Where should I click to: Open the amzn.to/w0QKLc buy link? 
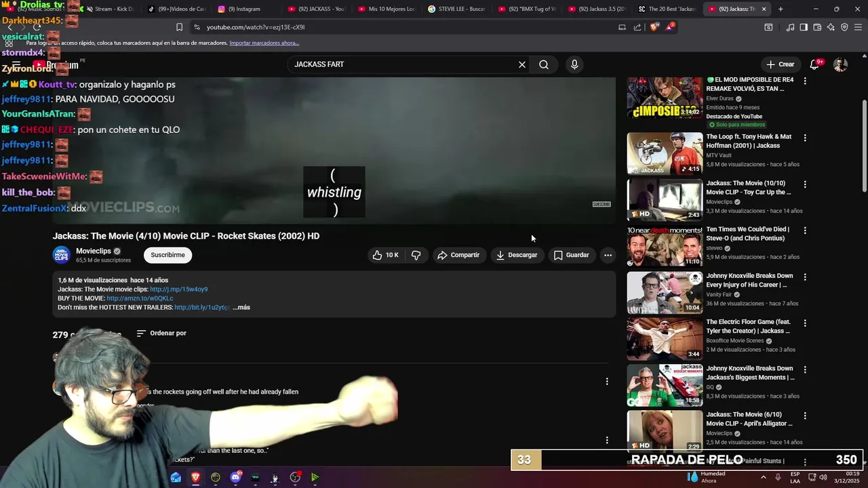coord(140,298)
